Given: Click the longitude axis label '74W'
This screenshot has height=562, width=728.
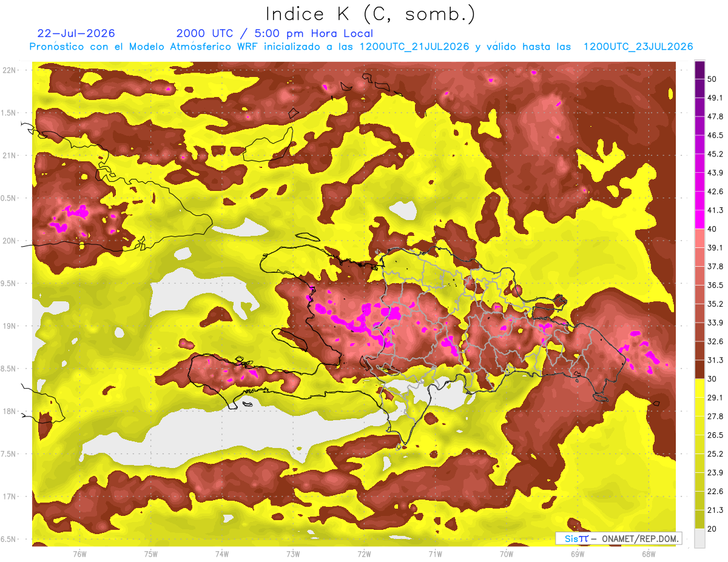Looking at the screenshot, I should pos(222,554).
